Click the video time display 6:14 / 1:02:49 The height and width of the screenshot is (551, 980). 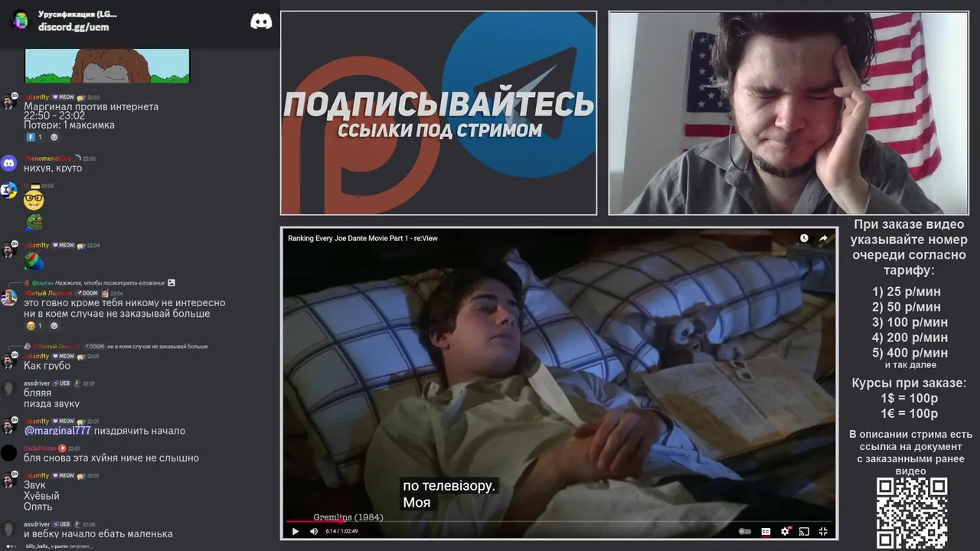(342, 531)
